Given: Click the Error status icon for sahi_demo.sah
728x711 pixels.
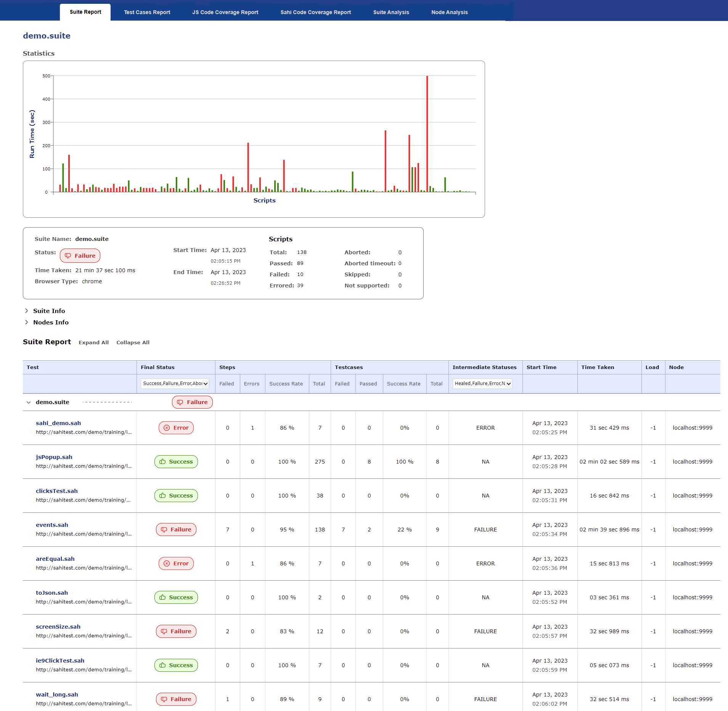Looking at the screenshot, I should (167, 428).
